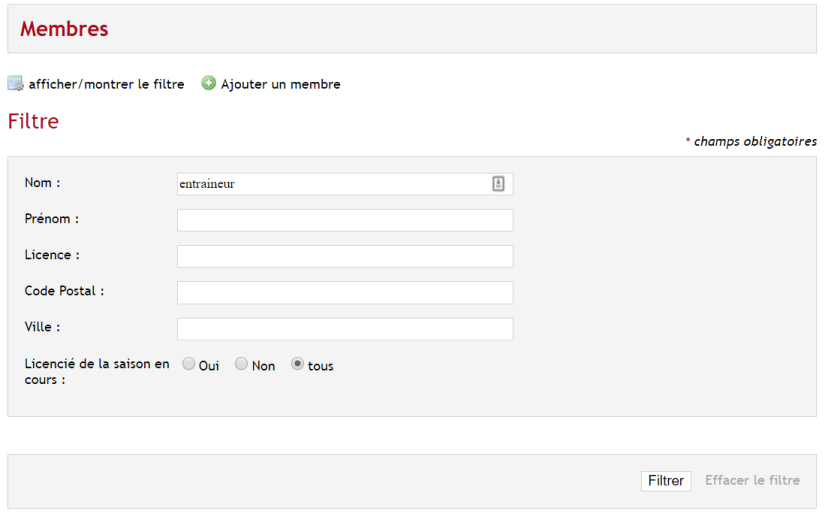Select the tous radio button
This screenshot has height=520, width=825.
297,364
